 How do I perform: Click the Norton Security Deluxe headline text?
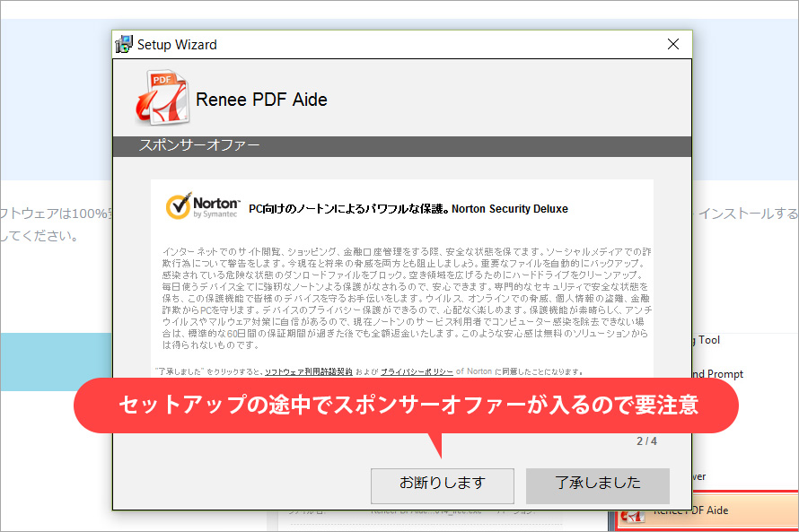point(408,209)
